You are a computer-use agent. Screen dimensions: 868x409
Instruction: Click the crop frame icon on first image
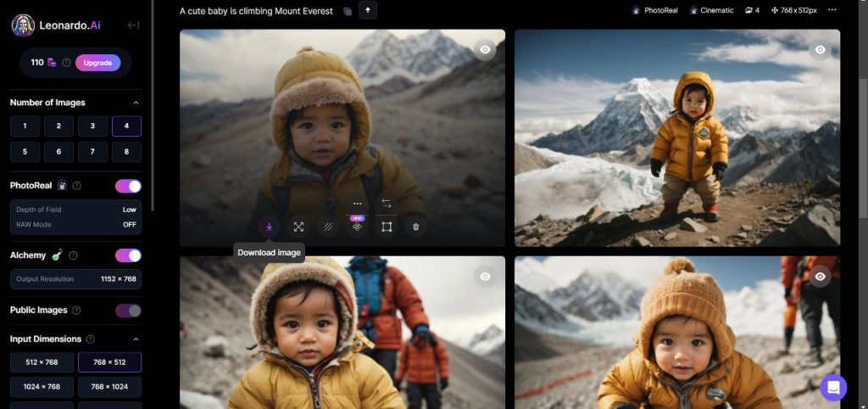[387, 227]
